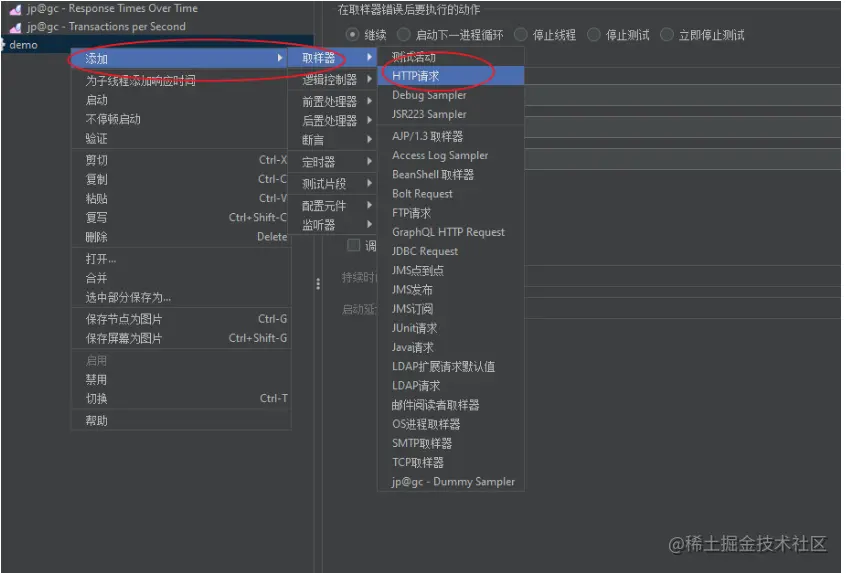Screen dimensions: 846x573
Task: Click 复制 in the context menu
Action: 181,179
